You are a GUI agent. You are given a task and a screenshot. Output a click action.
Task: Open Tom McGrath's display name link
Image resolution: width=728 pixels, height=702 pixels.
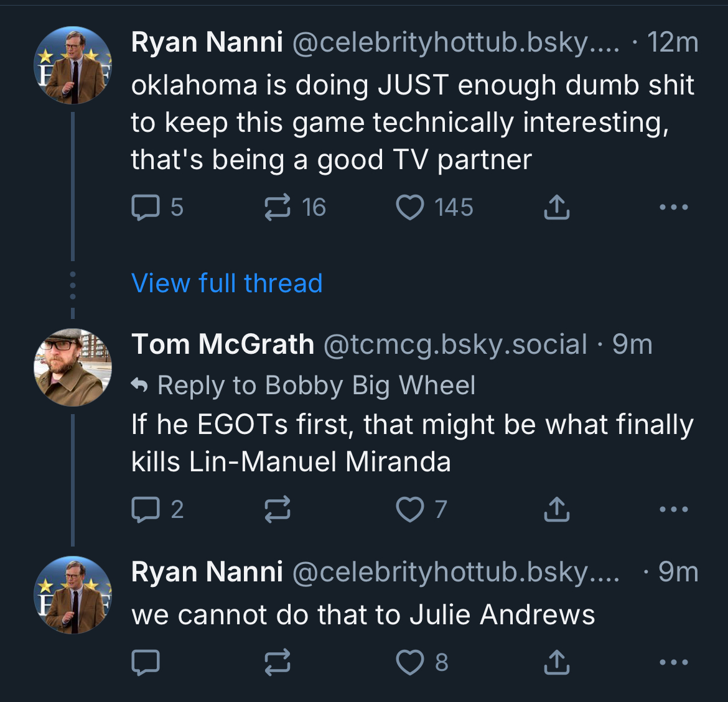point(223,344)
